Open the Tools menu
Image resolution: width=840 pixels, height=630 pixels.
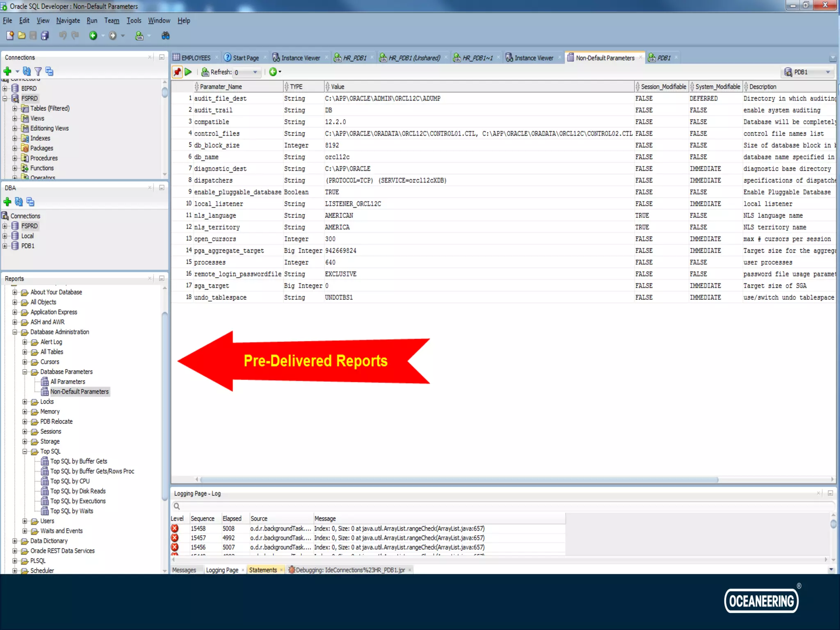point(134,21)
